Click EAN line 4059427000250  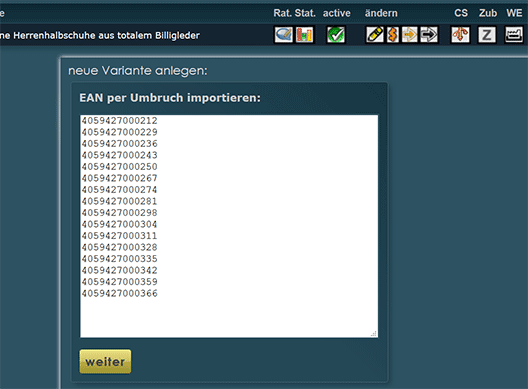coord(120,166)
